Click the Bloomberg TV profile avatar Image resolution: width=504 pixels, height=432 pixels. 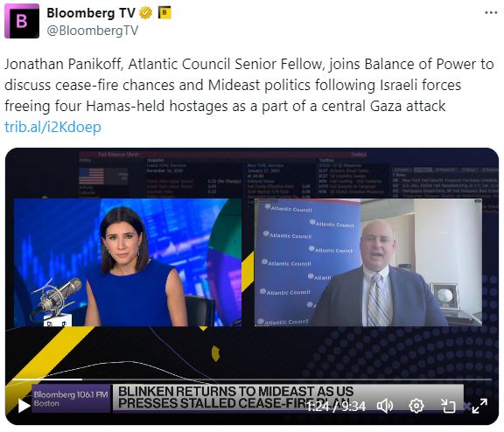22,21
